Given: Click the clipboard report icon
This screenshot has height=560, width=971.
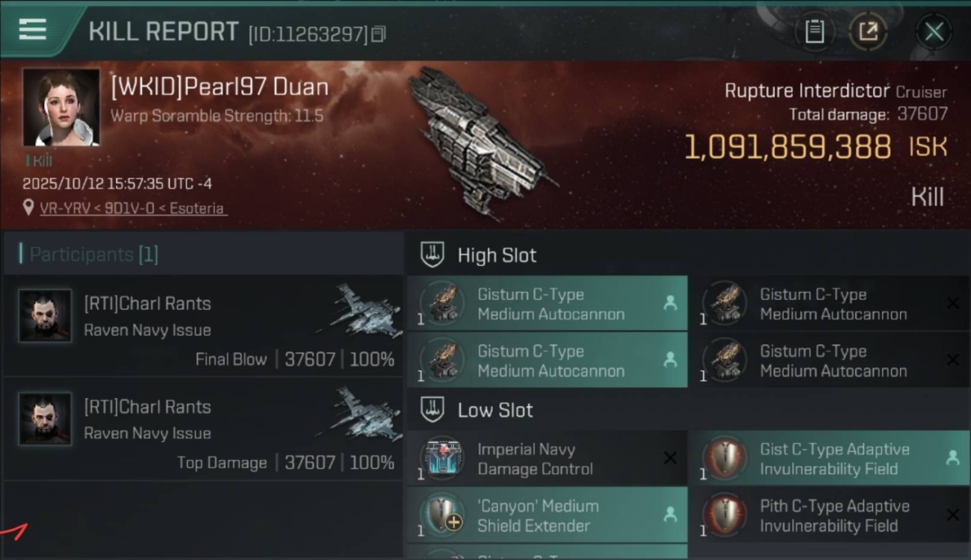Looking at the screenshot, I should [814, 31].
